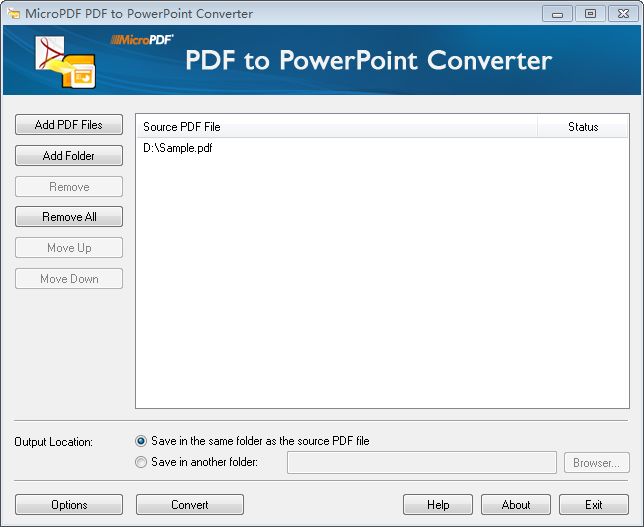
Task: Click the Remove All button
Action: pos(69,216)
